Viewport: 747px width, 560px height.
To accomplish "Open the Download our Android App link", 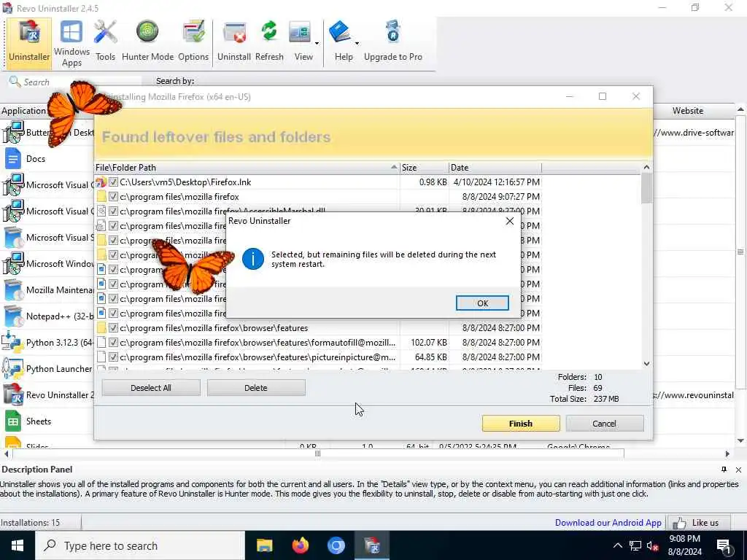I will (608, 522).
